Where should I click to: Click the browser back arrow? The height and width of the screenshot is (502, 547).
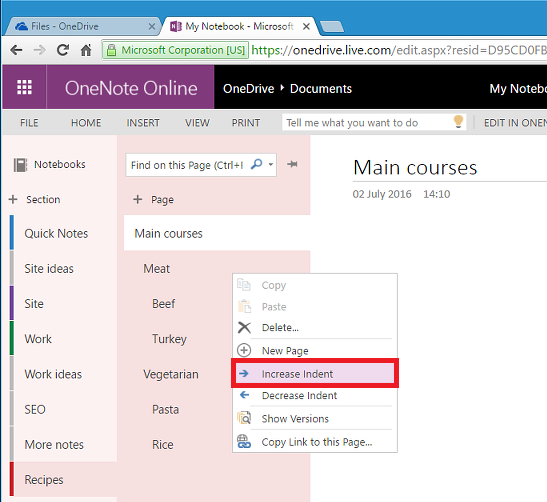point(16,50)
